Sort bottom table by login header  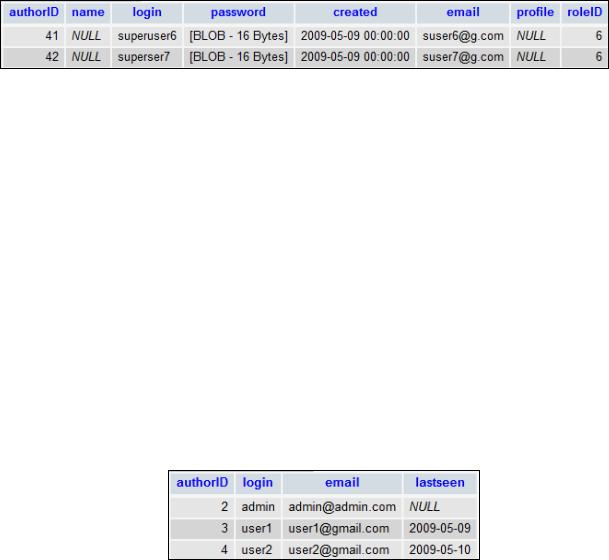click(x=258, y=482)
